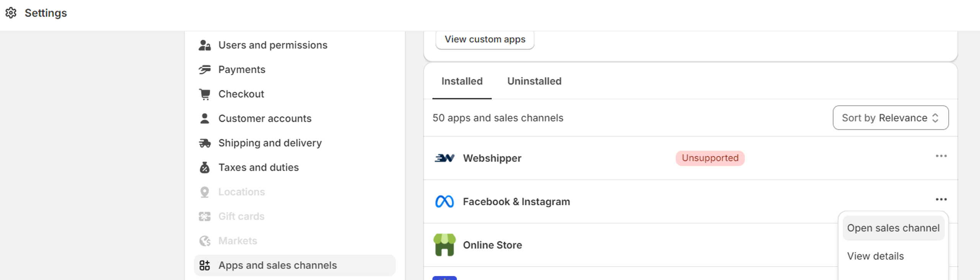This screenshot has height=280, width=980.
Task: Click the Shipping and delivery truck icon
Action: [x=205, y=143]
